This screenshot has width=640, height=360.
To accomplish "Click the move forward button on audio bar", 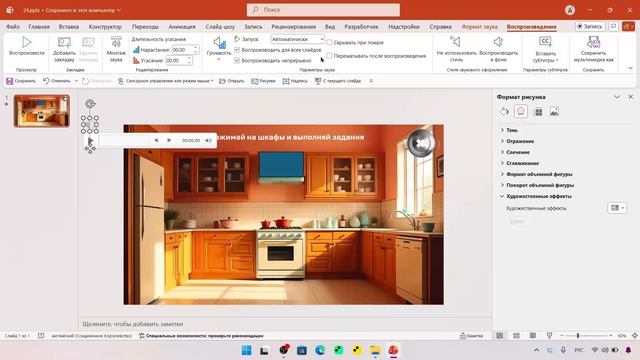I will coord(169,140).
